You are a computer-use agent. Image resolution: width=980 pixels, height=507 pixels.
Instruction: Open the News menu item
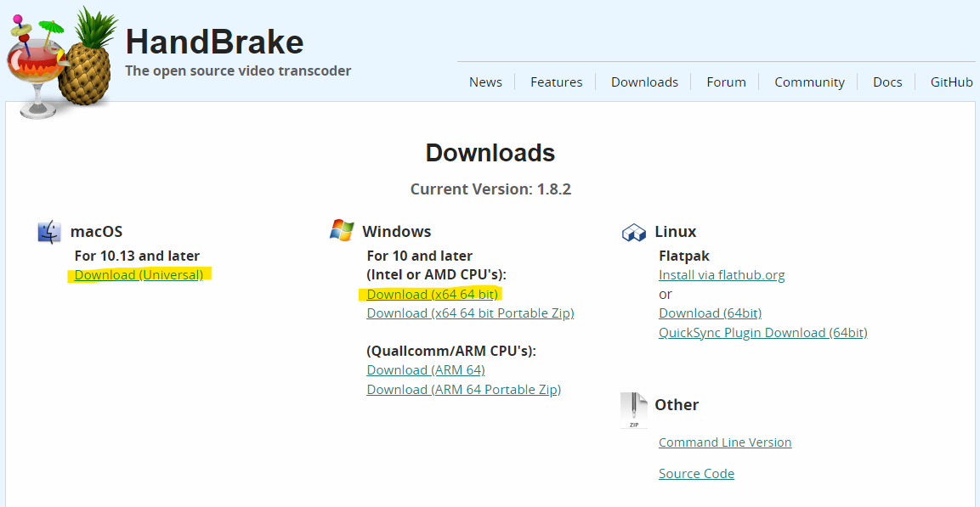485,82
